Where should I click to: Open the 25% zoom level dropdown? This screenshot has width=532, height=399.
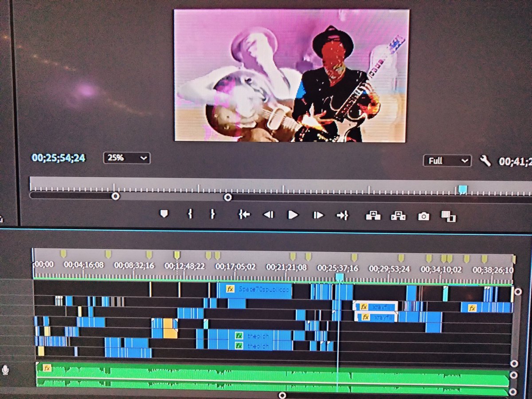tap(127, 158)
